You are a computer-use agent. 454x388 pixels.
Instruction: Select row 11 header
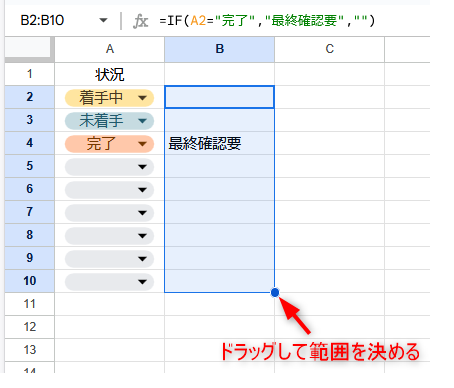point(29,304)
